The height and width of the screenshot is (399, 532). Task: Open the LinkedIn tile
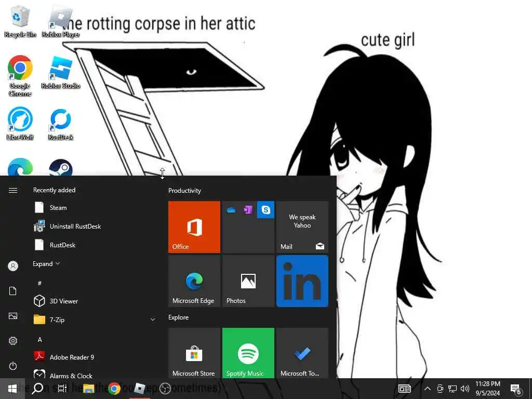[302, 281]
